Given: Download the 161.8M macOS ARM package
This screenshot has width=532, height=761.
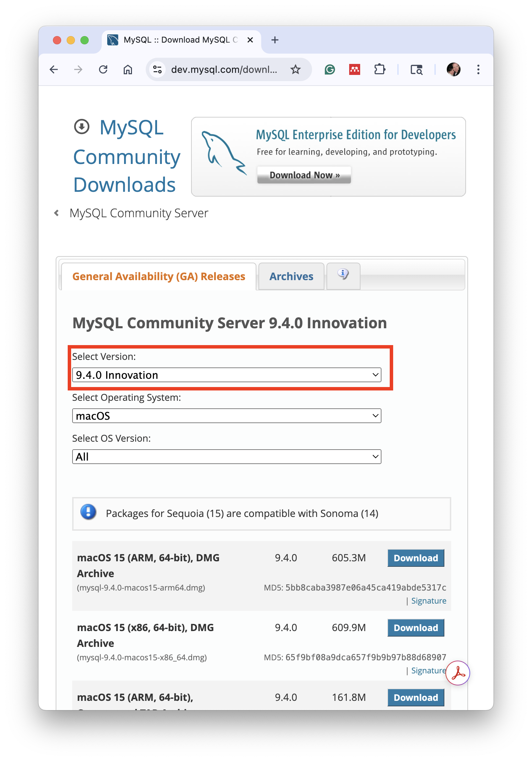Looking at the screenshot, I should pos(416,697).
